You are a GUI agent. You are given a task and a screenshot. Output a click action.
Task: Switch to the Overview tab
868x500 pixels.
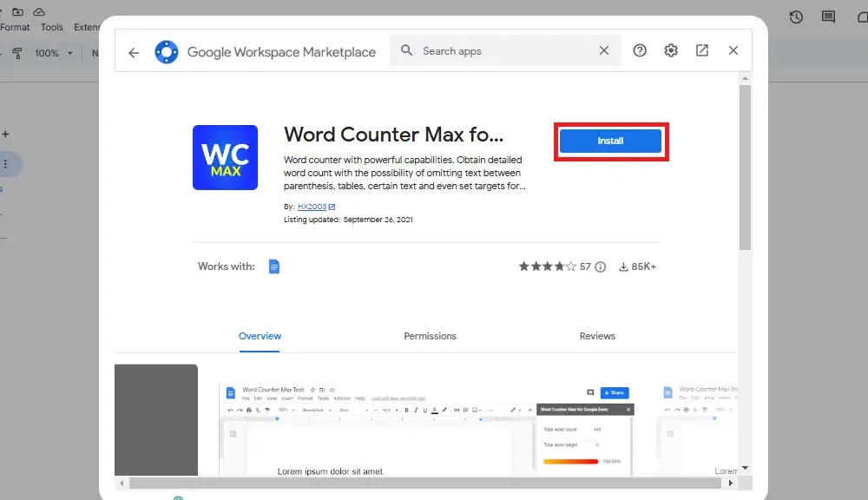click(x=260, y=336)
